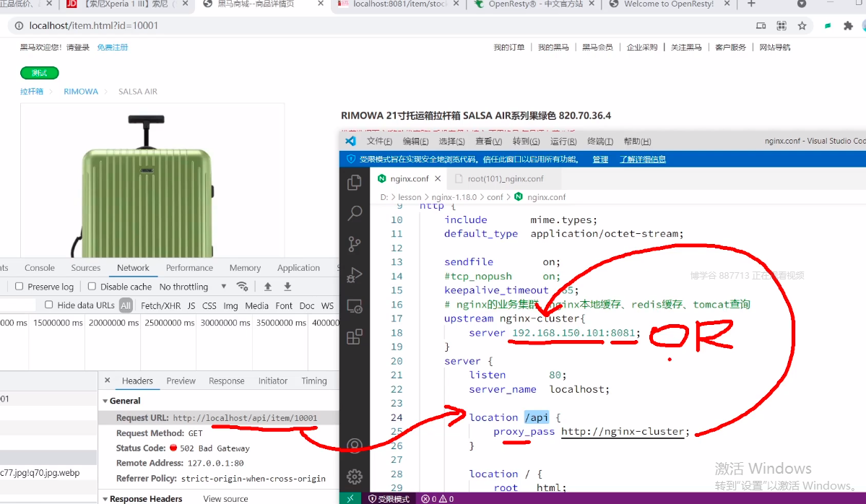The width and height of the screenshot is (866, 504).
Task: Click the 了解详细信息 link
Action: click(642, 160)
